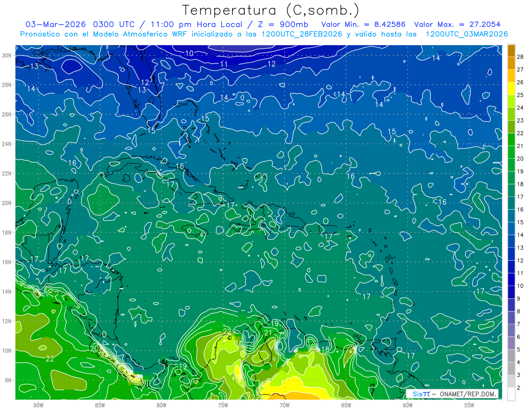Click the green legend swatch between 20 and 21
Viewport: 532px width, 411px height.
(x=511, y=153)
